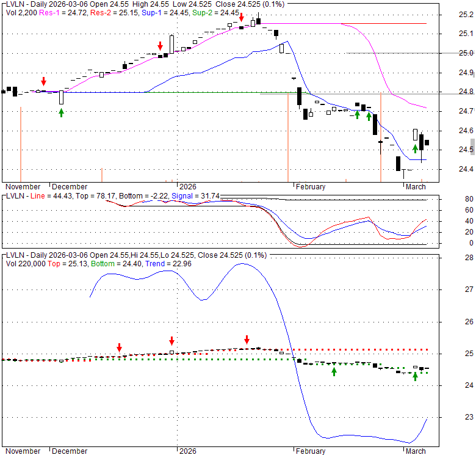This screenshot has height=455, width=476.
Task: Click the February label on top chart axis
Action: 310,187
